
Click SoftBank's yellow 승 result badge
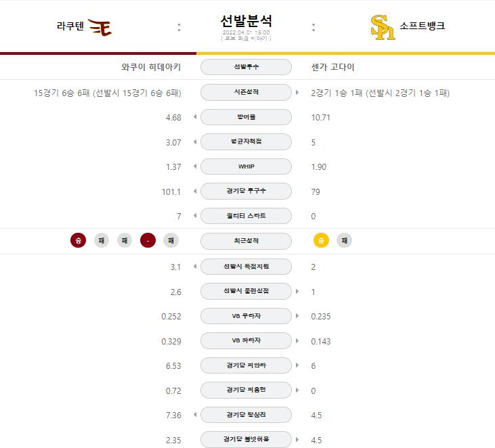(x=321, y=240)
